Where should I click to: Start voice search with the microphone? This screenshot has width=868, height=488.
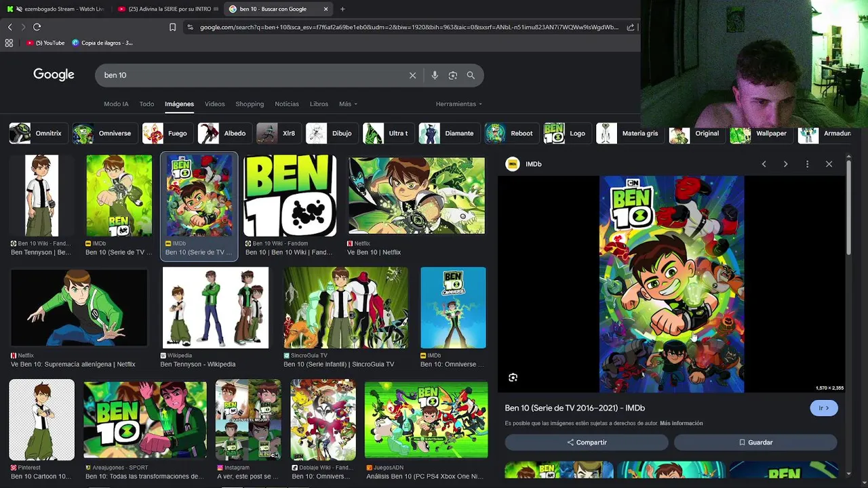pyautogui.click(x=435, y=75)
